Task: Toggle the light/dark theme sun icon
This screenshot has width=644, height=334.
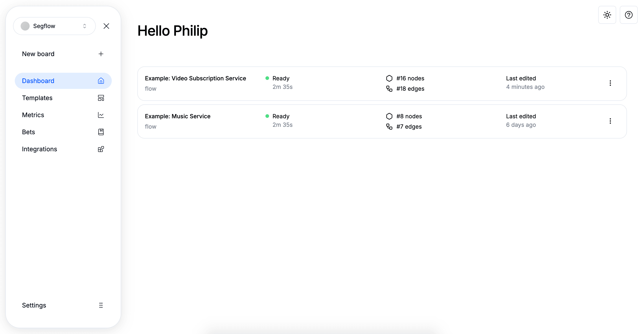Action: pyautogui.click(x=607, y=15)
